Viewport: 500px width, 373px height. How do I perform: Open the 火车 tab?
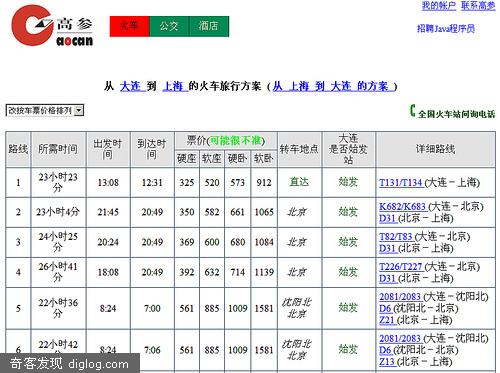pos(130,26)
